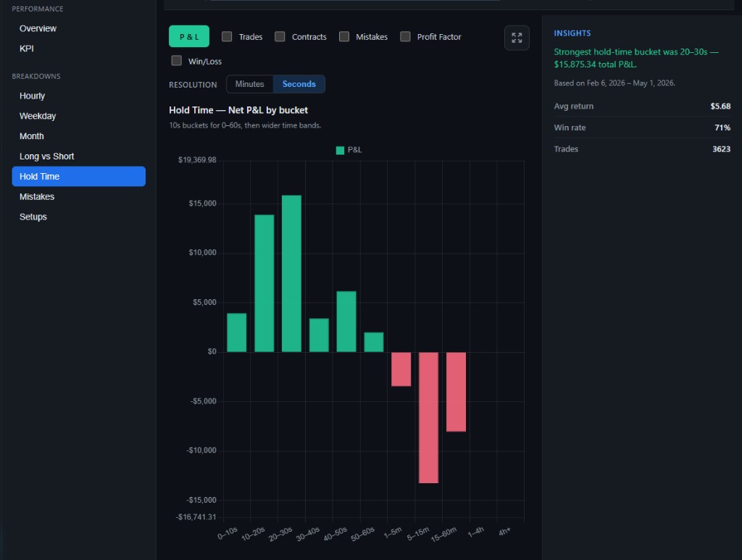Click the 0–10s green bar

tap(237, 333)
